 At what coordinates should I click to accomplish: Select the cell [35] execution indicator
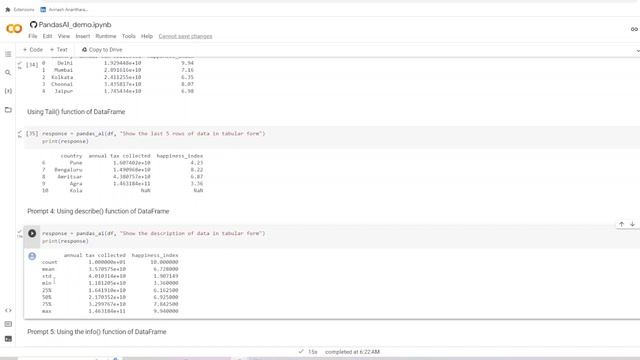(x=32, y=133)
